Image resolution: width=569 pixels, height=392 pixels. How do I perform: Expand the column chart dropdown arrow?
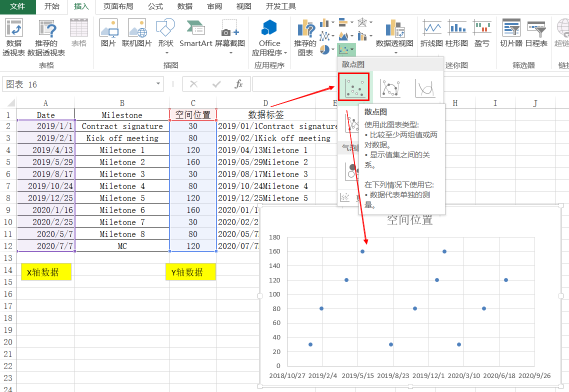(x=333, y=22)
